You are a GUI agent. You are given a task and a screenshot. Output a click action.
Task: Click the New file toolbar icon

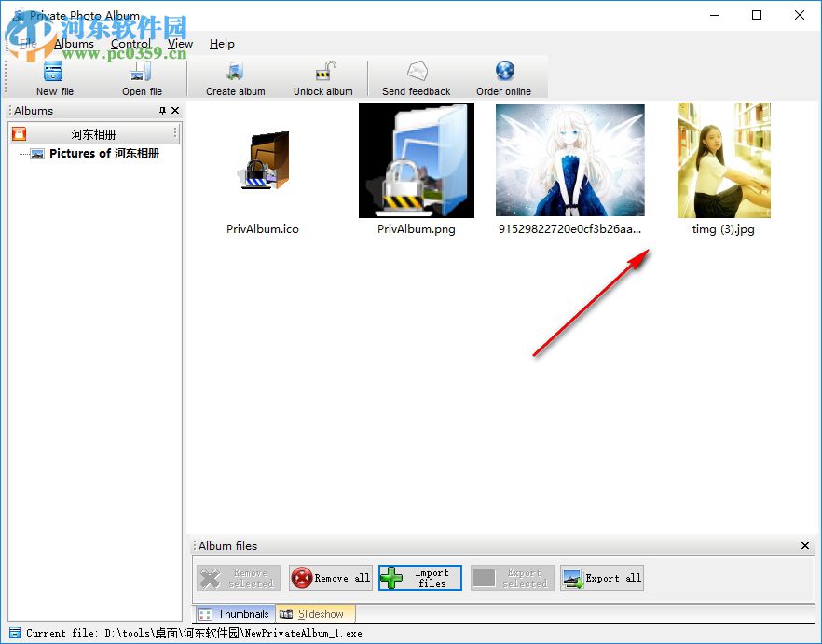coord(53,72)
